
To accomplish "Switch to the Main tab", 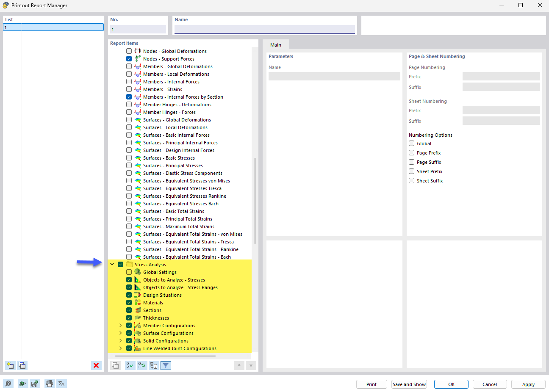I will pyautogui.click(x=276, y=44).
